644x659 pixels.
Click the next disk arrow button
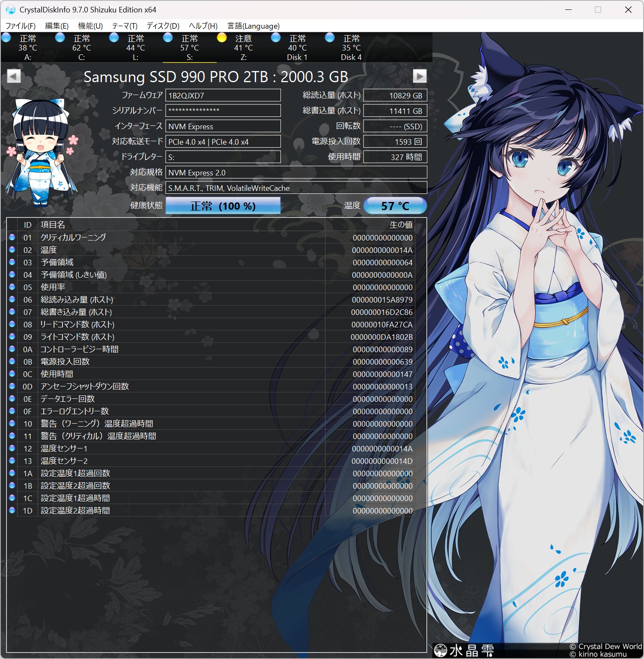tap(420, 76)
